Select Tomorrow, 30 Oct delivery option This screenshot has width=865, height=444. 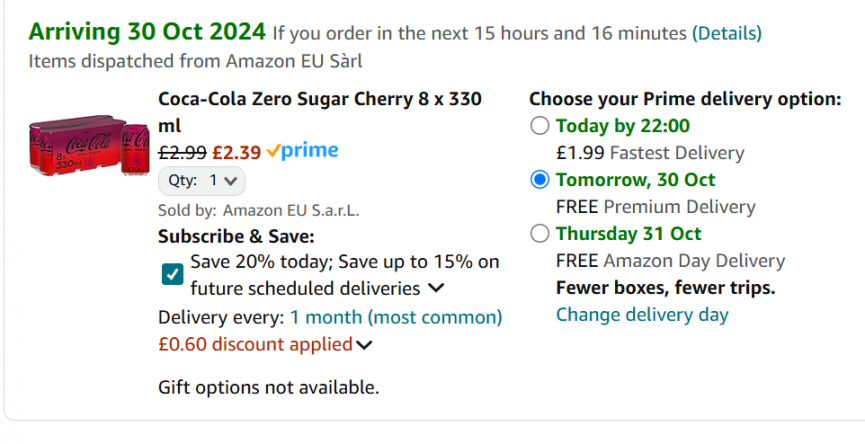(540, 180)
